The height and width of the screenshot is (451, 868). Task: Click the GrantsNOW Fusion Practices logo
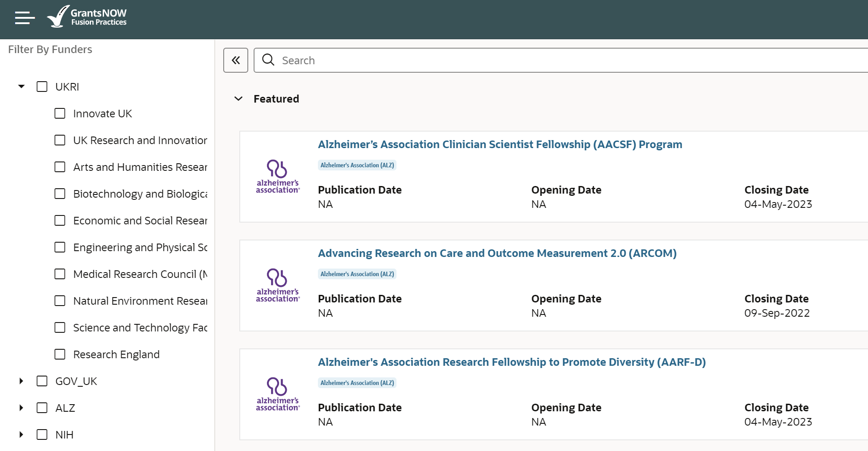pyautogui.click(x=87, y=17)
